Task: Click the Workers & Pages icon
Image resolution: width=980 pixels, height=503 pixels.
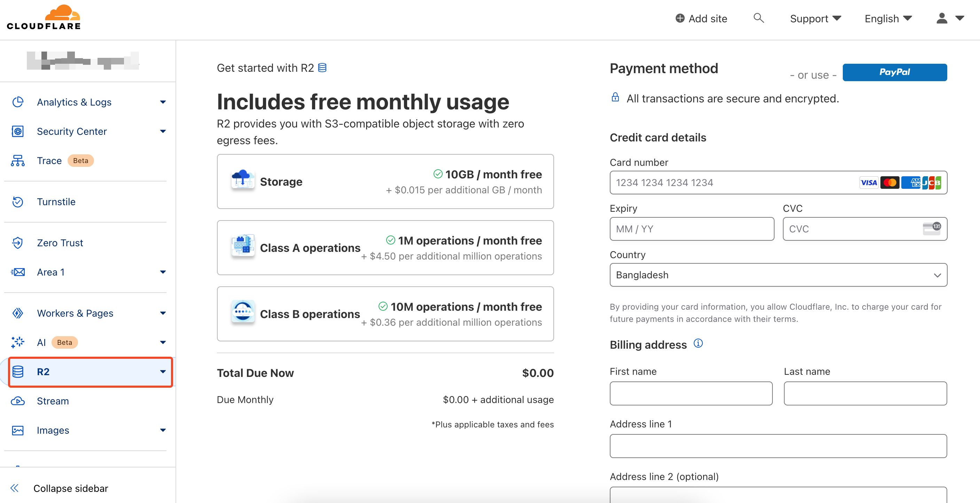Action: (x=17, y=313)
